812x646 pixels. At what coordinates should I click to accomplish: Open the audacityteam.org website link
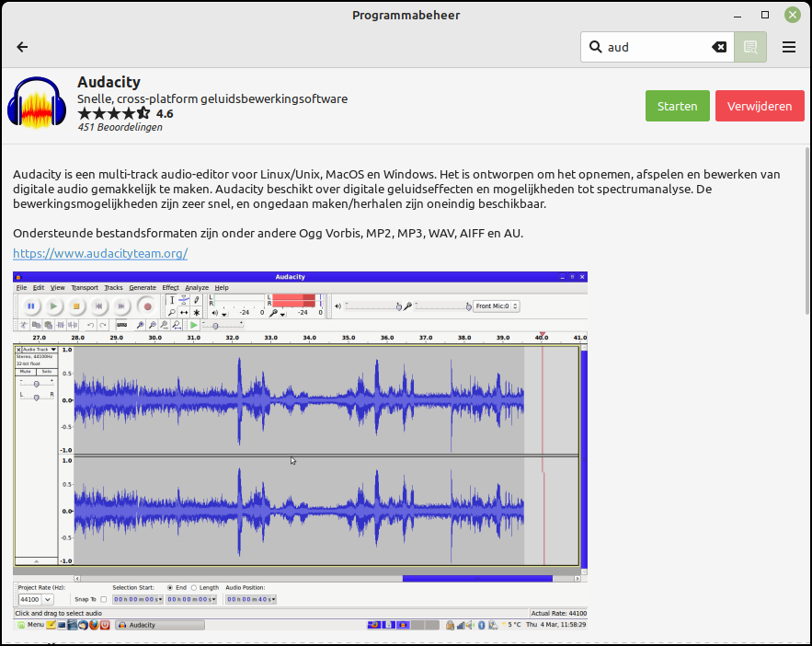coord(100,253)
